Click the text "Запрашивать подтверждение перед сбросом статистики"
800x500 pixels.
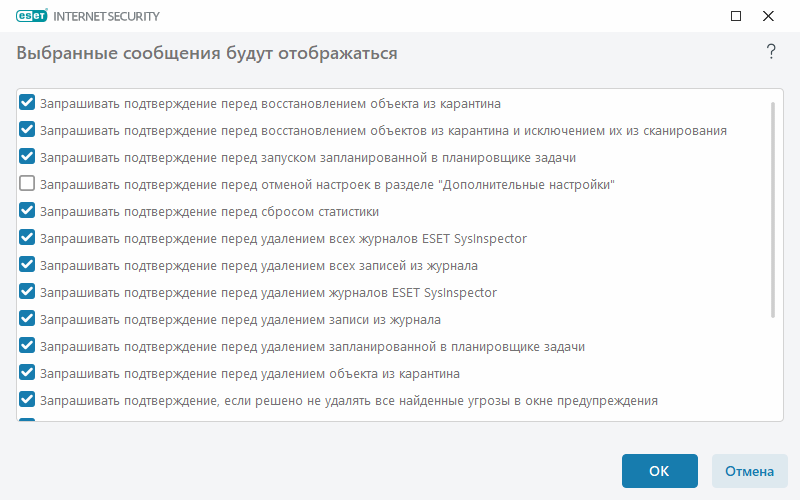click(x=209, y=212)
